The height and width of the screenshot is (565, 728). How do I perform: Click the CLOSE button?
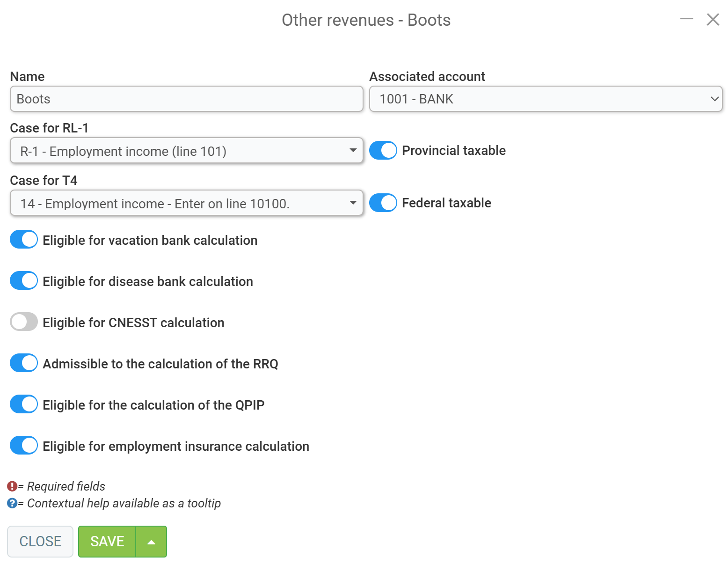click(40, 542)
